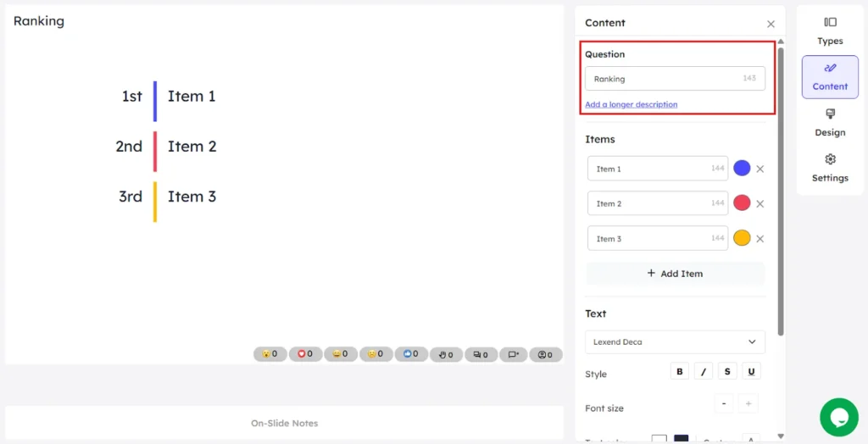Open the Types panel in sidebar
This screenshot has width=868, height=444.
click(x=830, y=31)
